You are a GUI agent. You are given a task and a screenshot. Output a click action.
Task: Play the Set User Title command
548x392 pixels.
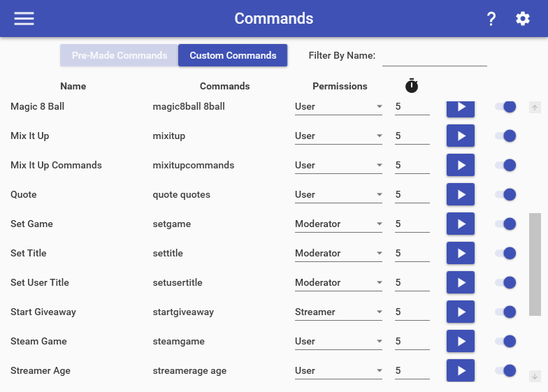click(460, 282)
